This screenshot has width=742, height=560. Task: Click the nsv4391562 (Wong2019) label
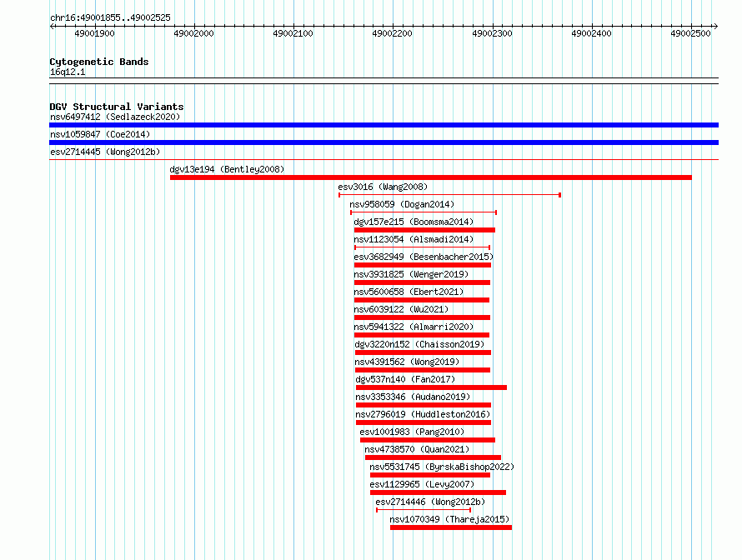407,362
